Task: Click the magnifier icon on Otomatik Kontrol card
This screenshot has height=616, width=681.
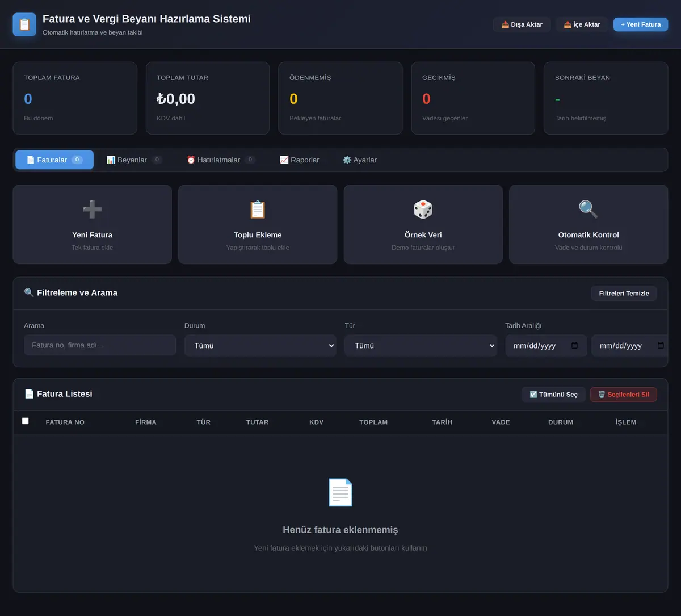Action: tap(588, 209)
